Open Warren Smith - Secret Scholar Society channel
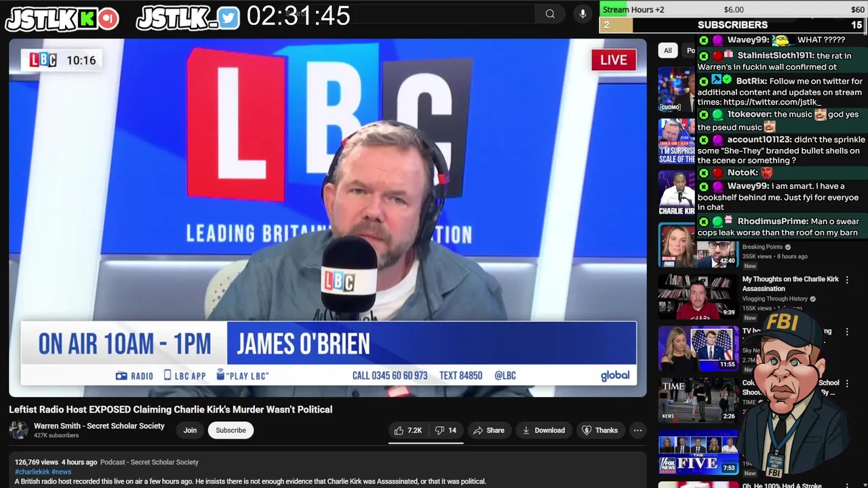 pos(99,426)
